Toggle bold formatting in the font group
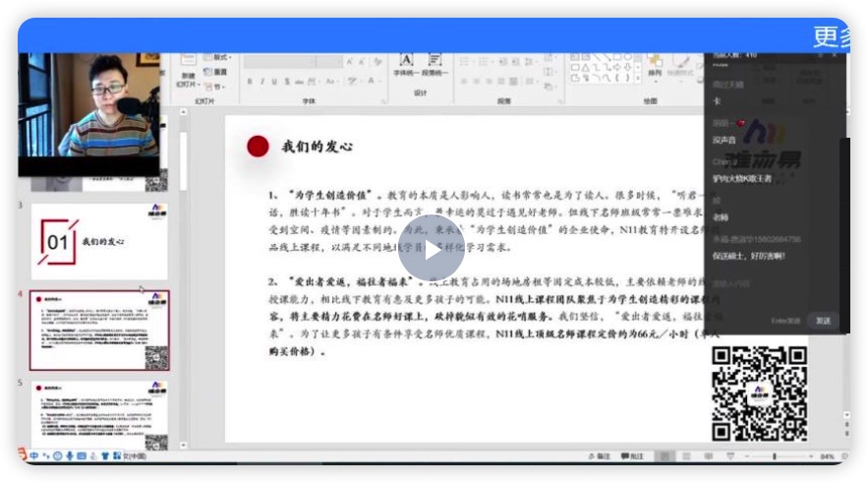868x483 pixels. pos(250,82)
